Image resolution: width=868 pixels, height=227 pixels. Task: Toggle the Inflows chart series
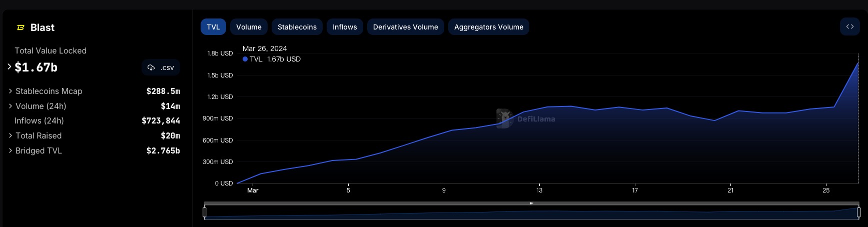click(345, 27)
